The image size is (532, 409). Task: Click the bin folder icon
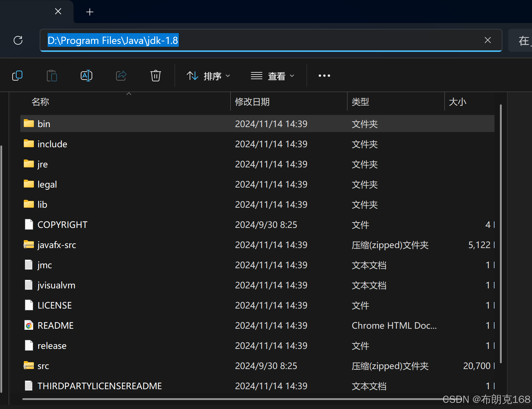coord(29,123)
